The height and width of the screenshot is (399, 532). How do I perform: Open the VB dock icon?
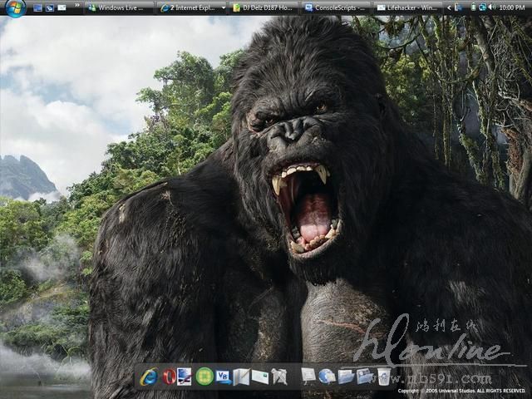pyautogui.click(x=223, y=377)
